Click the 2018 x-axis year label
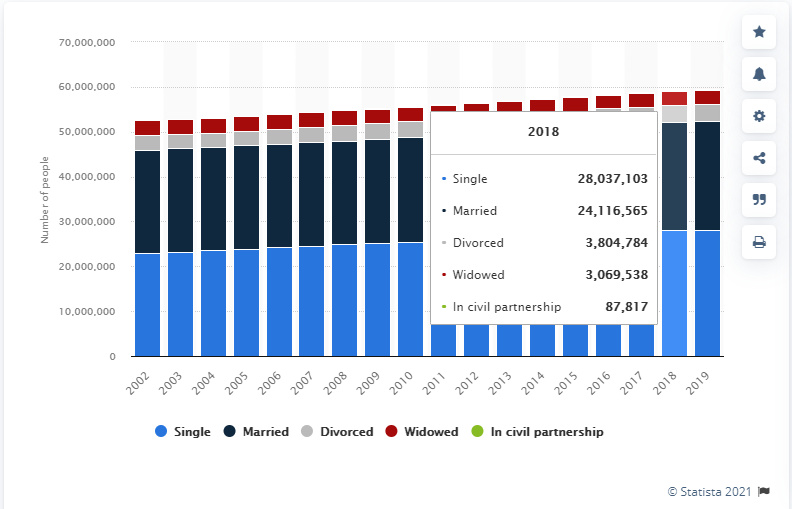 pos(665,383)
